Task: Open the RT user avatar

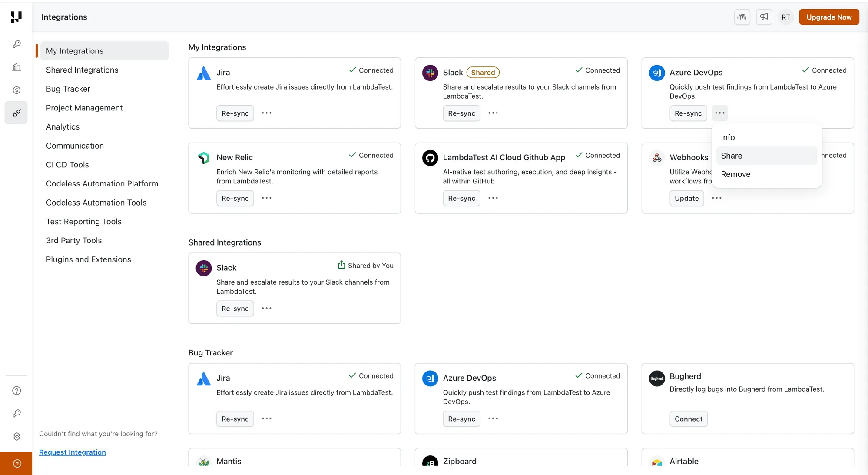Action: (x=785, y=17)
